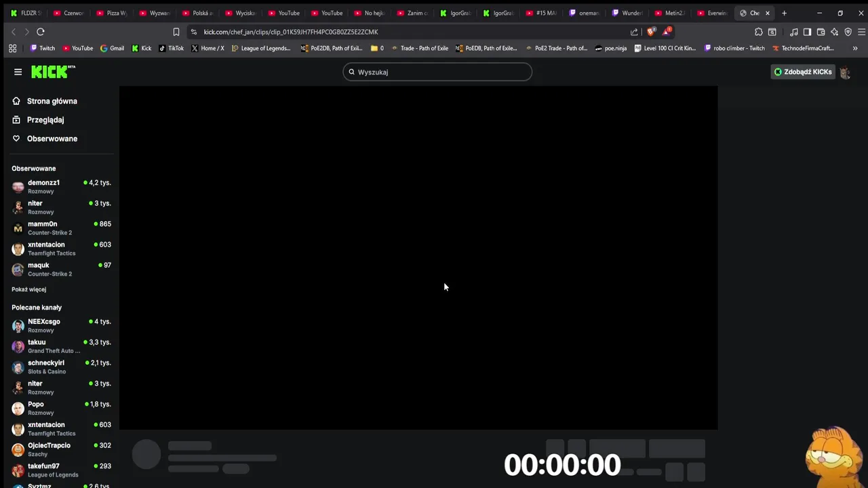
Task: Open Obserwowane in the sidebar navigation
Action: point(45,138)
